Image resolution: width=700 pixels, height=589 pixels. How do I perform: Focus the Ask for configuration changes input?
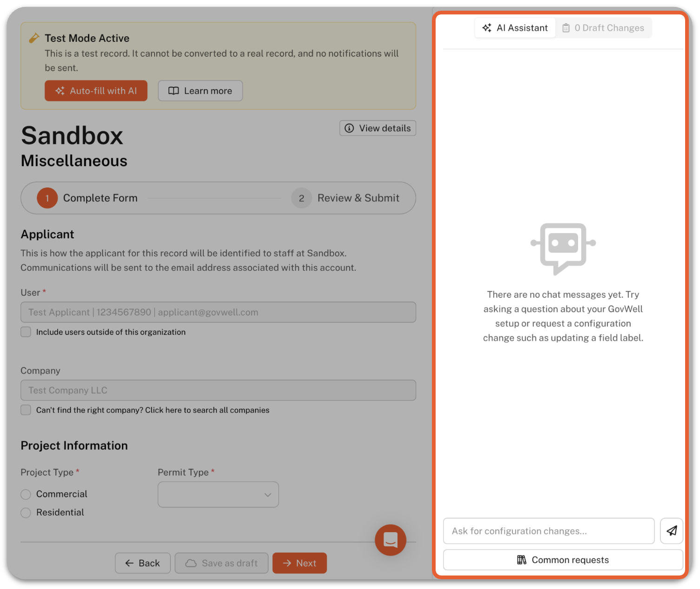tap(548, 531)
